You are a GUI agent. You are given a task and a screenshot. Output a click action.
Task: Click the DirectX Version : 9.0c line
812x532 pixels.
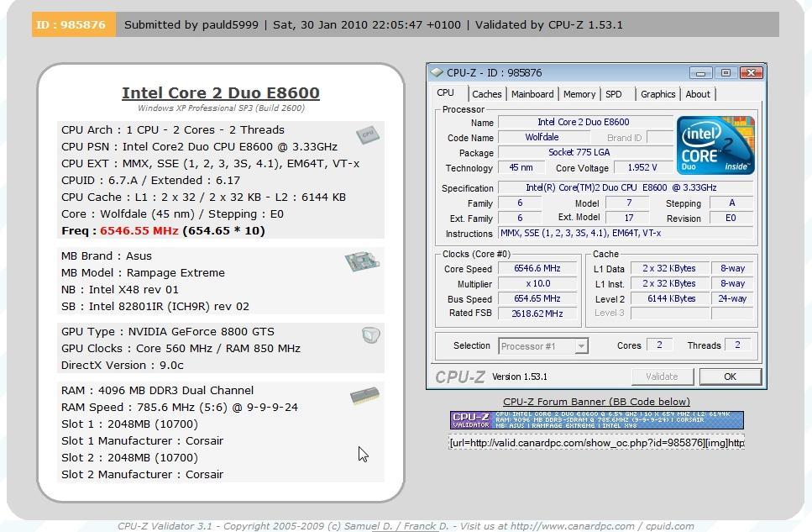(x=123, y=365)
